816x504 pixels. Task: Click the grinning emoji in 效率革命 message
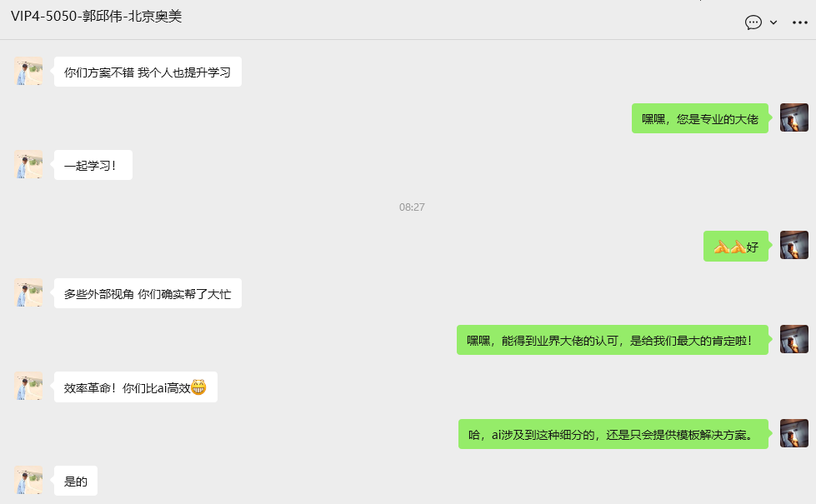[199, 387]
